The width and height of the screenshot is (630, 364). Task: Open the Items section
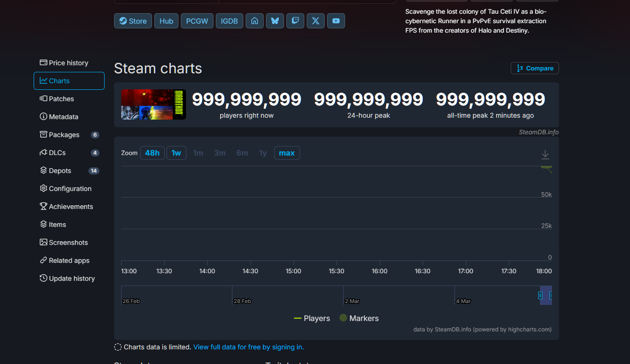(x=69, y=225)
